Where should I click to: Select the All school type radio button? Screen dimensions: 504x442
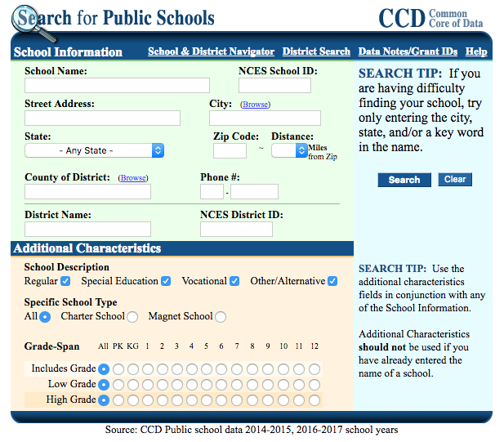(x=45, y=317)
